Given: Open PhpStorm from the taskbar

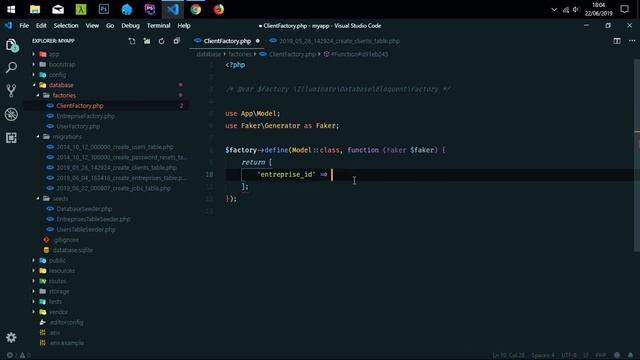Looking at the screenshot, I should pos(150,9).
